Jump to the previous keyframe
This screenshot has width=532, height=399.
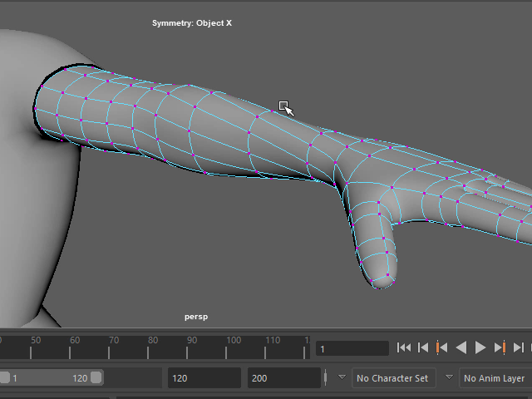click(442, 347)
